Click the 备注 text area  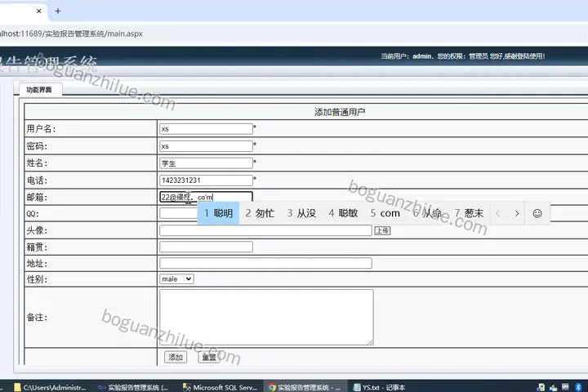(x=266, y=317)
